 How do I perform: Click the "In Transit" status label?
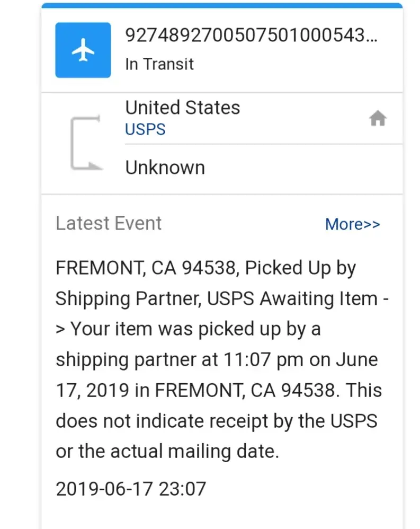159,64
